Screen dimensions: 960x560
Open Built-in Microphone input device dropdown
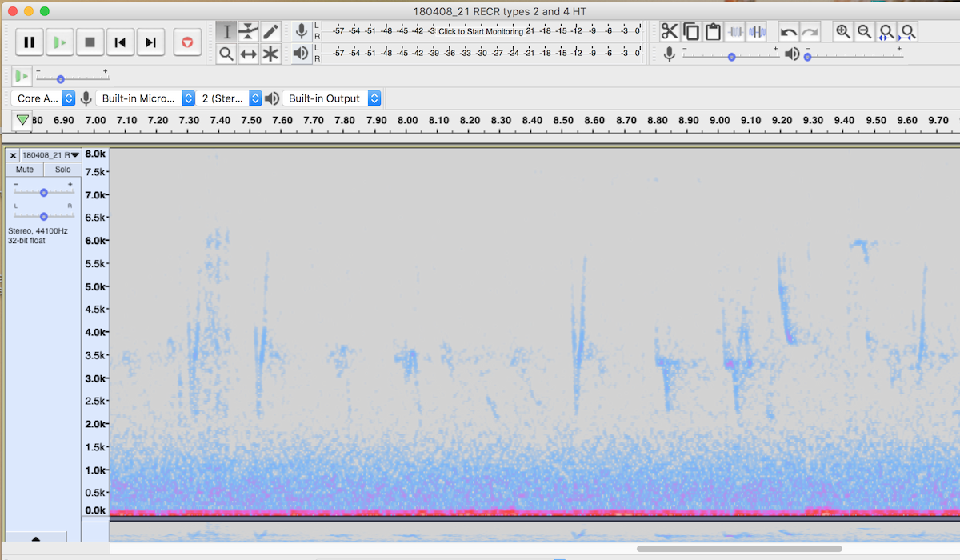click(145, 98)
